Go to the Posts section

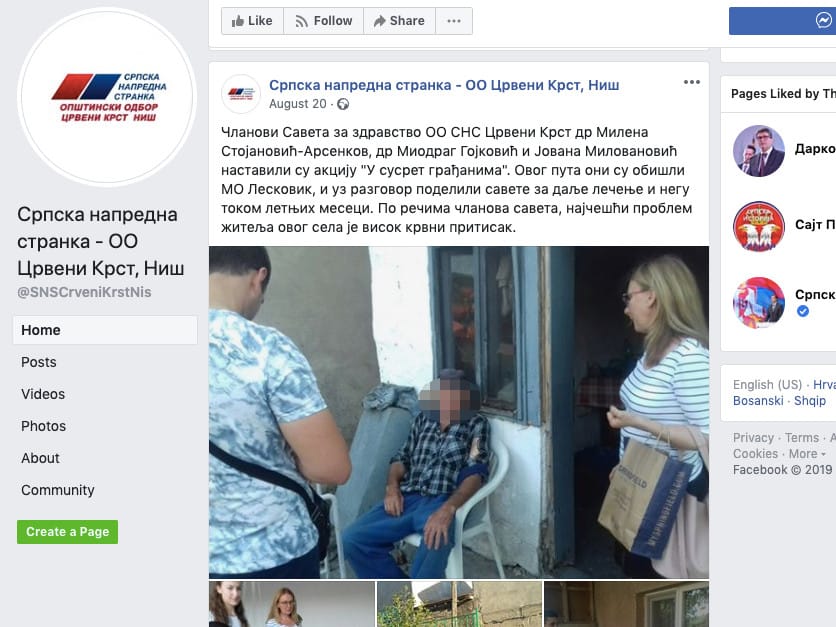click(x=39, y=362)
